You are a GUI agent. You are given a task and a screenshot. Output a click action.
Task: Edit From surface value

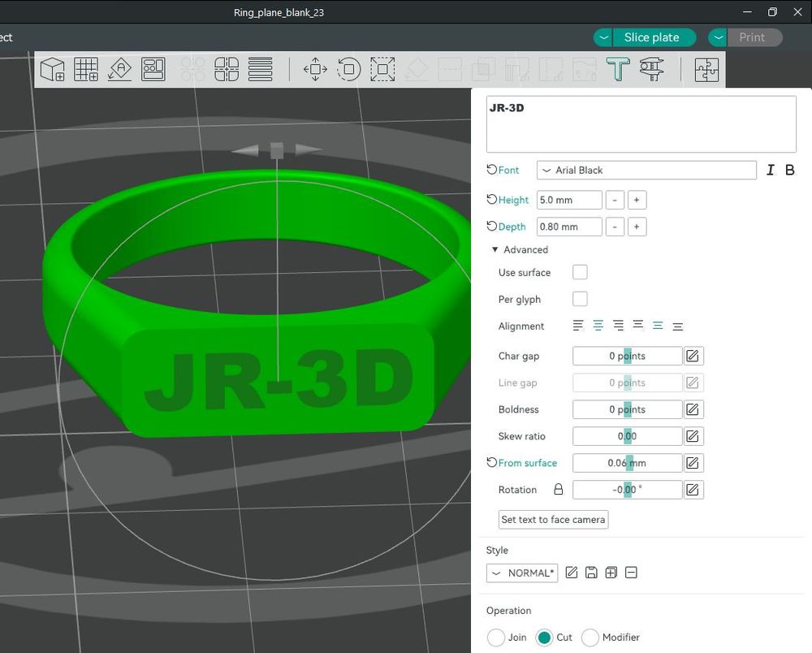[693, 463]
